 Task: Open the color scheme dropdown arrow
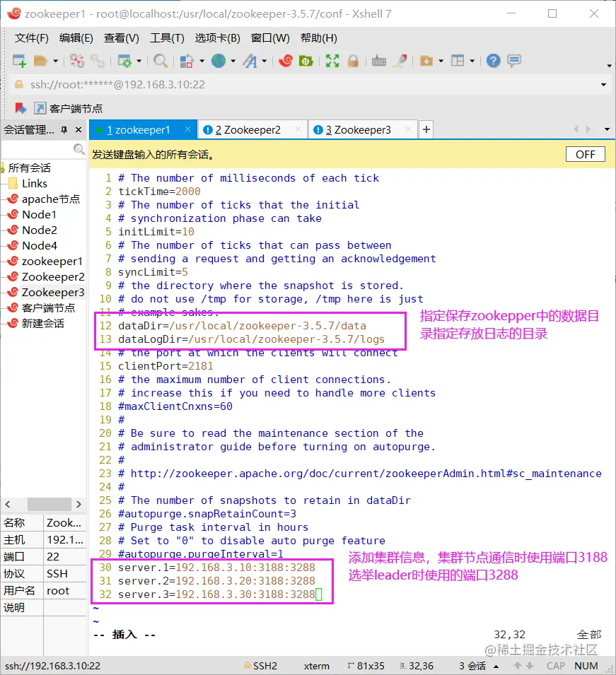point(202,61)
